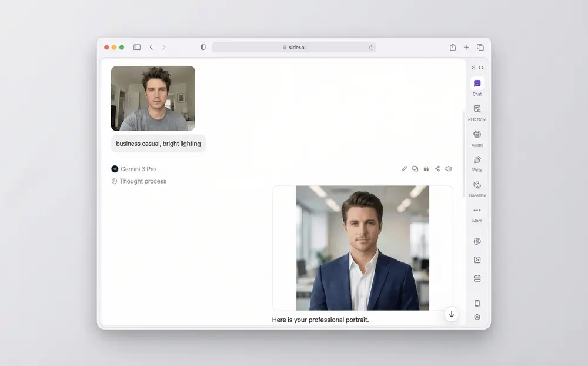Click the stacked panels icon in sidebar
This screenshot has height=366, width=588.
pos(477,278)
